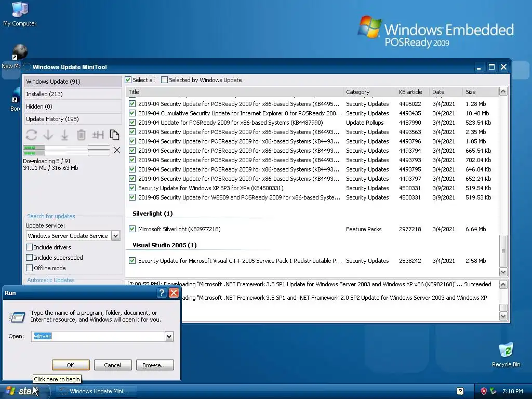Screen dimensions: 532x399
Task: Click OK in the Run dialog
Action: click(x=71, y=365)
